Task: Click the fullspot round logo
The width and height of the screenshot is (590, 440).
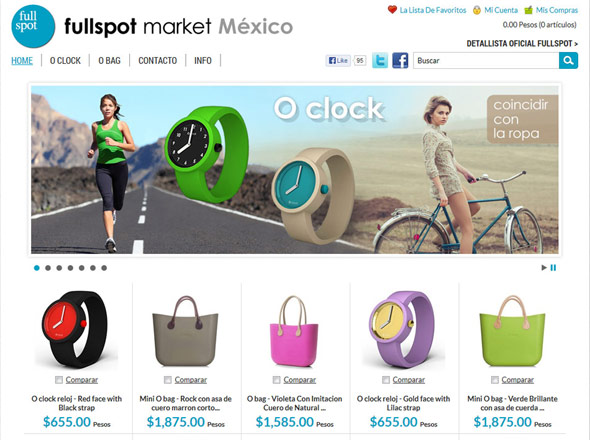Action: click(x=33, y=26)
